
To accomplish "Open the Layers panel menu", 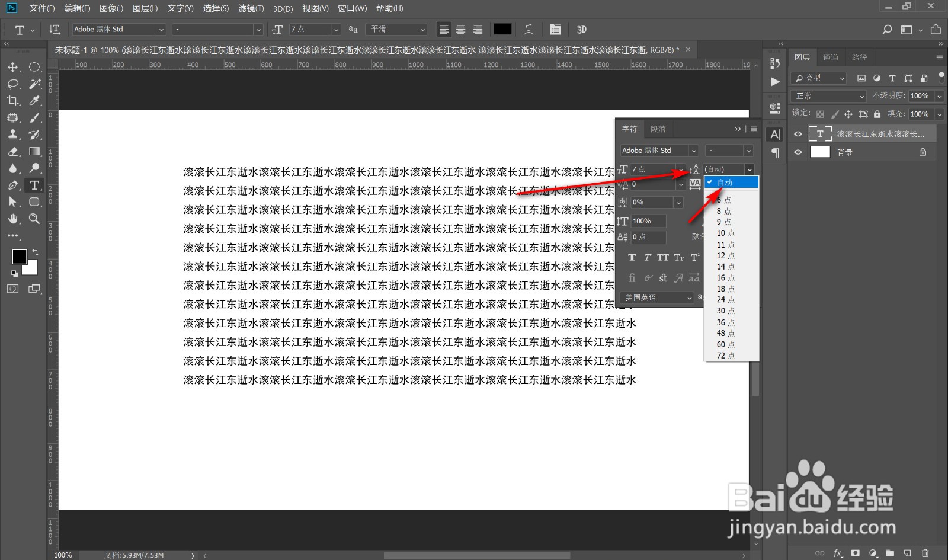I will [x=940, y=57].
